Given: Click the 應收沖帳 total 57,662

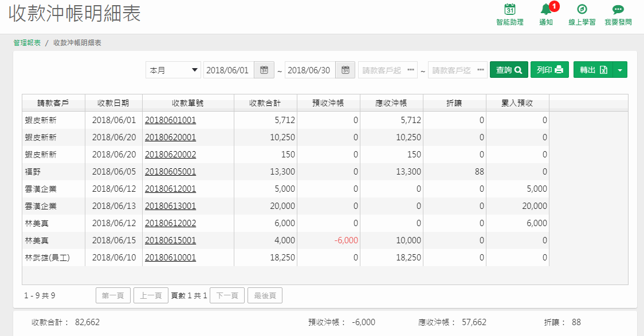Looking at the screenshot, I should (474, 322).
